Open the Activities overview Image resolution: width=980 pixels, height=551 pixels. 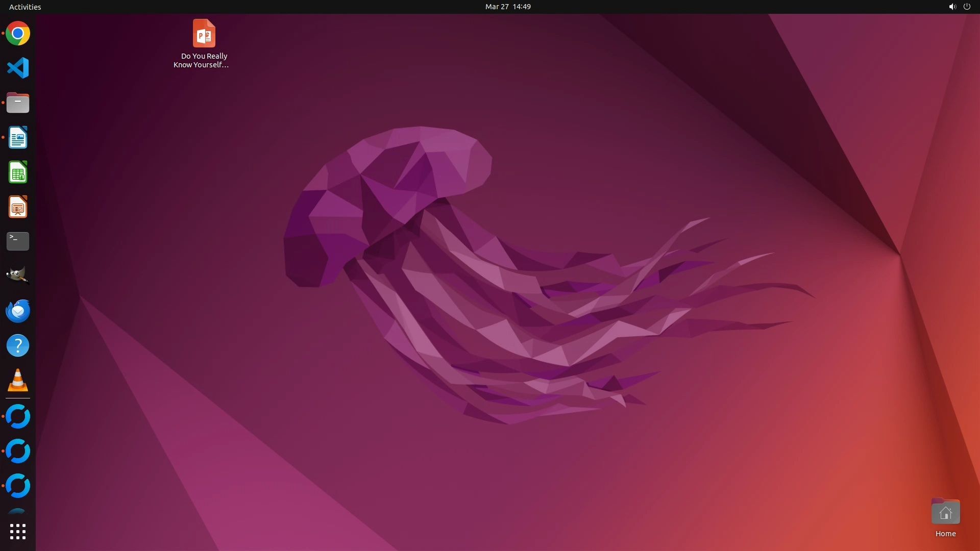click(25, 7)
